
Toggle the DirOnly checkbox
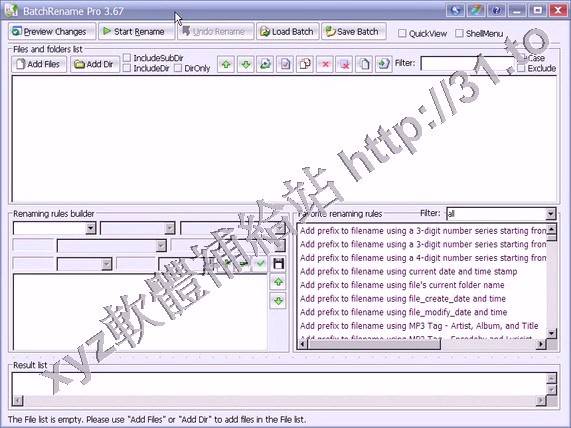(x=178, y=68)
